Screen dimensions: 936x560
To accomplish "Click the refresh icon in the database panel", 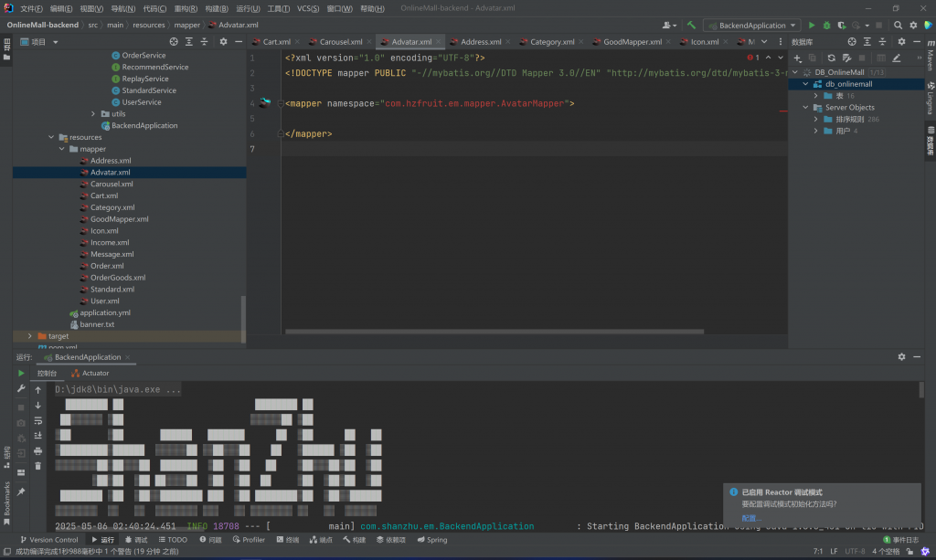I will click(831, 58).
